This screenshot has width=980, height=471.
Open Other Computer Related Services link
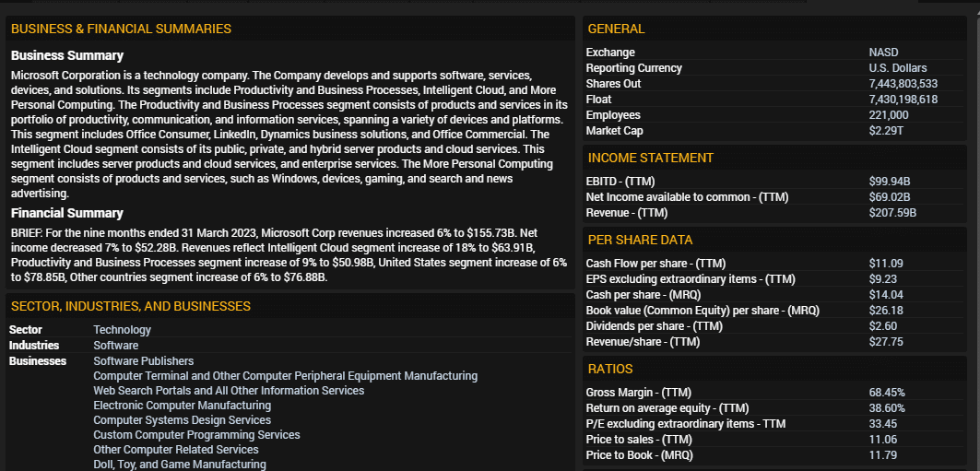coord(175,450)
